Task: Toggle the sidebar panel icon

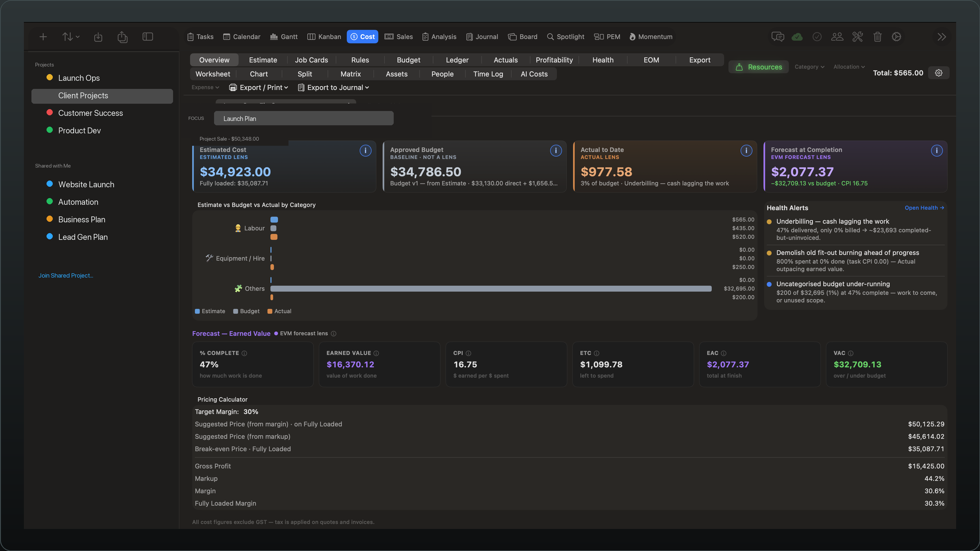Action: coord(148,36)
